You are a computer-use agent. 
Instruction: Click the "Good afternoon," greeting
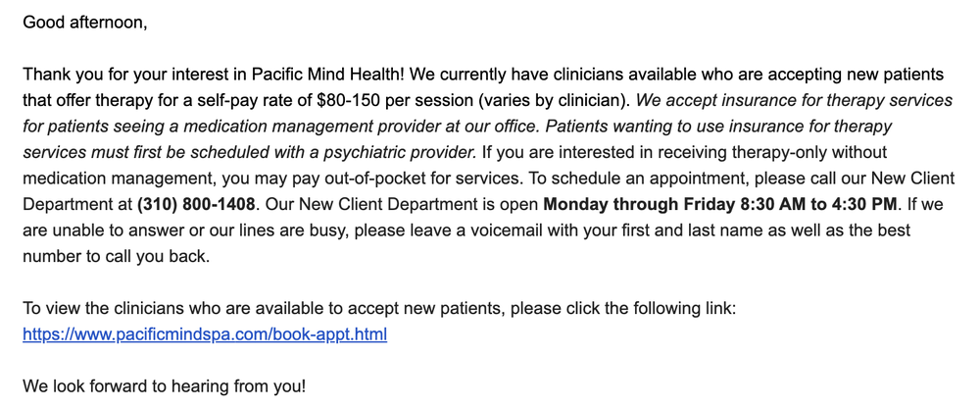[x=84, y=22]
